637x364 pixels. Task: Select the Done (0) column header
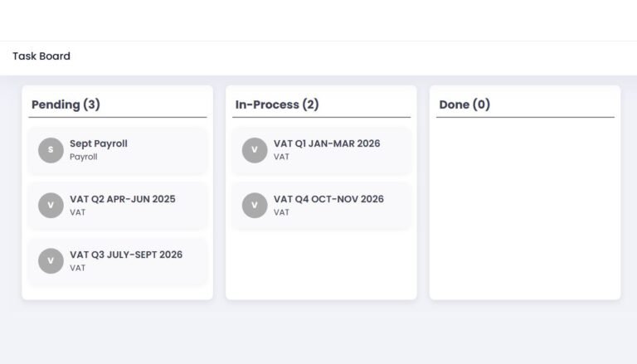coord(464,104)
